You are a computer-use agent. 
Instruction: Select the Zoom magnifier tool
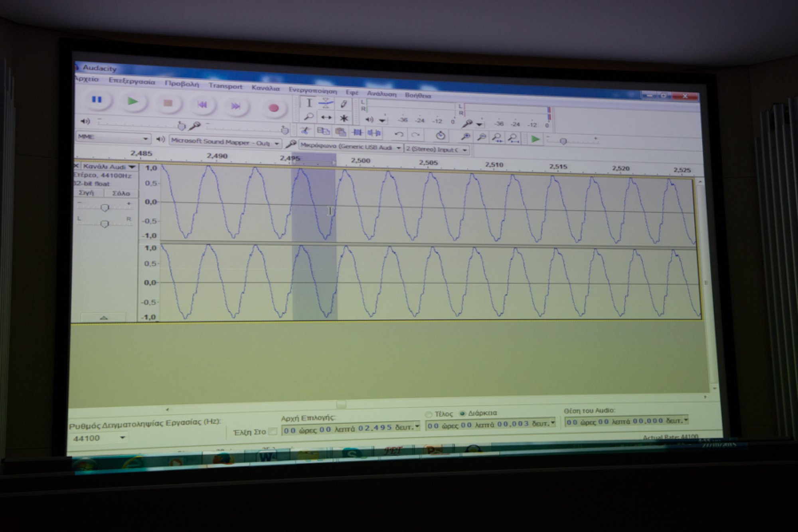pos(308,117)
